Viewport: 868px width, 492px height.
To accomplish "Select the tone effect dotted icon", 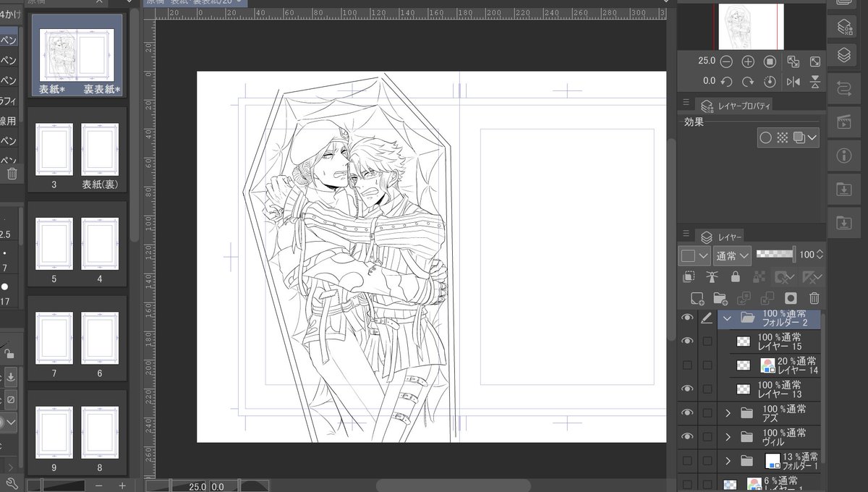I will (x=783, y=137).
